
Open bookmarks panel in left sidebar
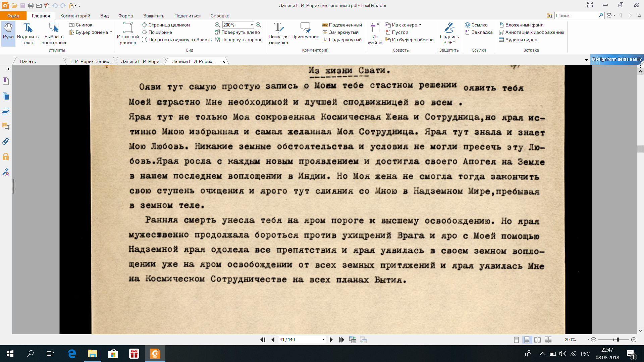(x=6, y=81)
